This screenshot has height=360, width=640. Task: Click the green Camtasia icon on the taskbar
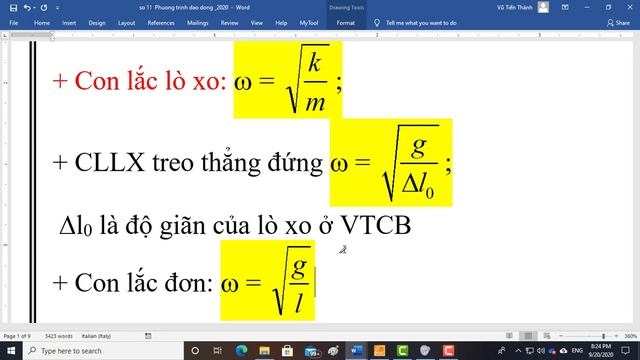point(402,351)
